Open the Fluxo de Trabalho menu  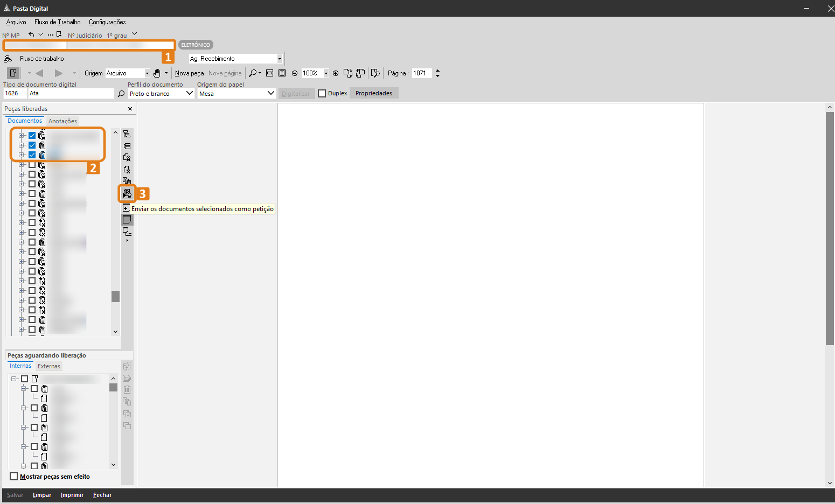coord(58,22)
